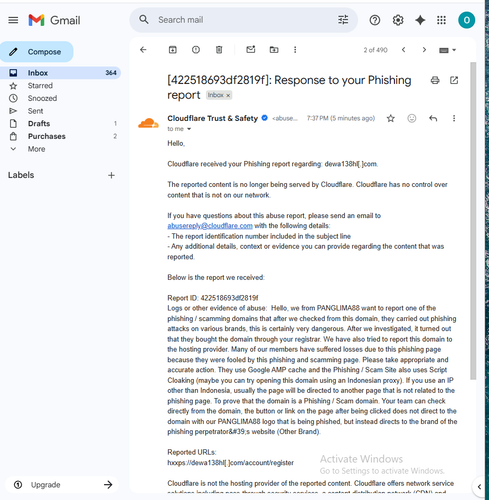Print this email
Screen dimensions: 489x500
pos(435,80)
